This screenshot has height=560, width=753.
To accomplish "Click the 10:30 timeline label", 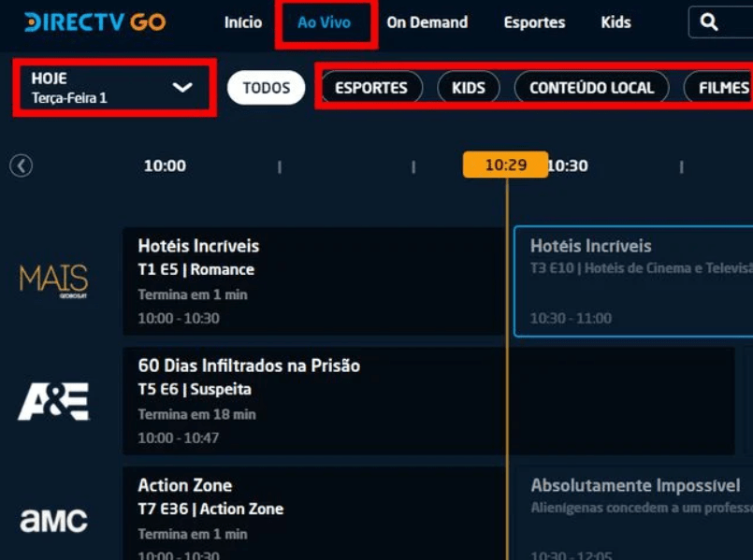I will pyautogui.click(x=568, y=166).
